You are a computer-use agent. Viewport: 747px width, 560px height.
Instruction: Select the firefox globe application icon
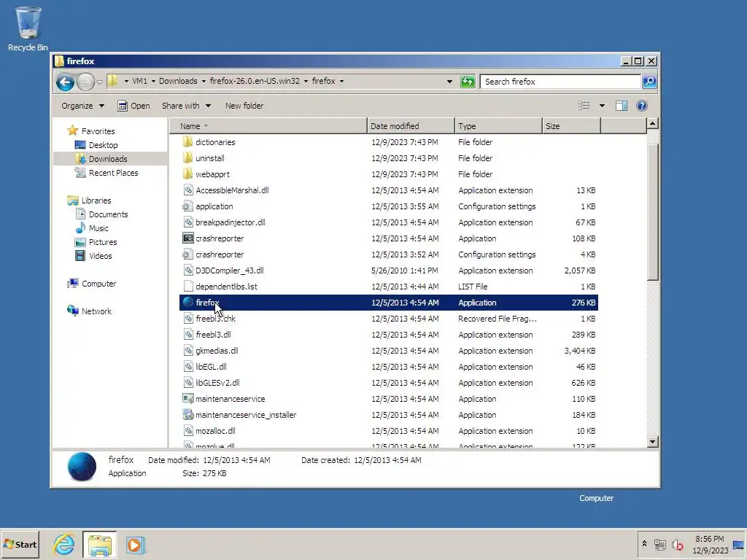point(188,303)
